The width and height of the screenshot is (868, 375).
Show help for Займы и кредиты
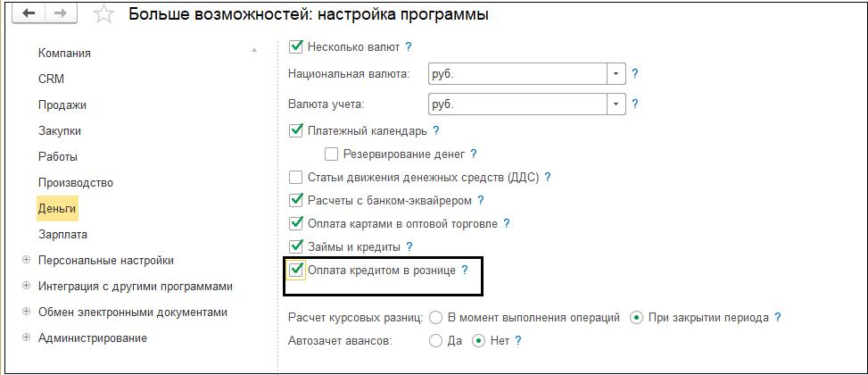409,246
